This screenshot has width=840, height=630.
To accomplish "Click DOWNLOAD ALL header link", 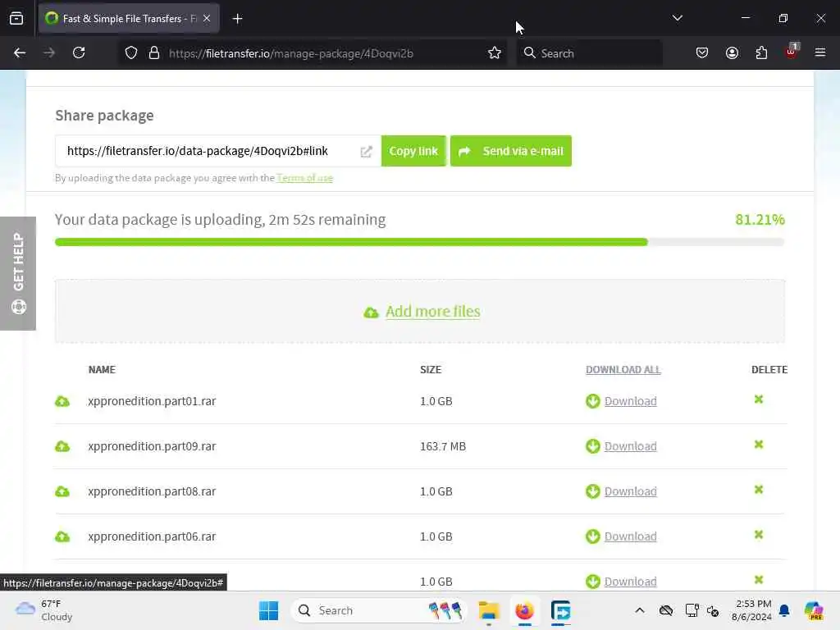I will click(623, 370).
